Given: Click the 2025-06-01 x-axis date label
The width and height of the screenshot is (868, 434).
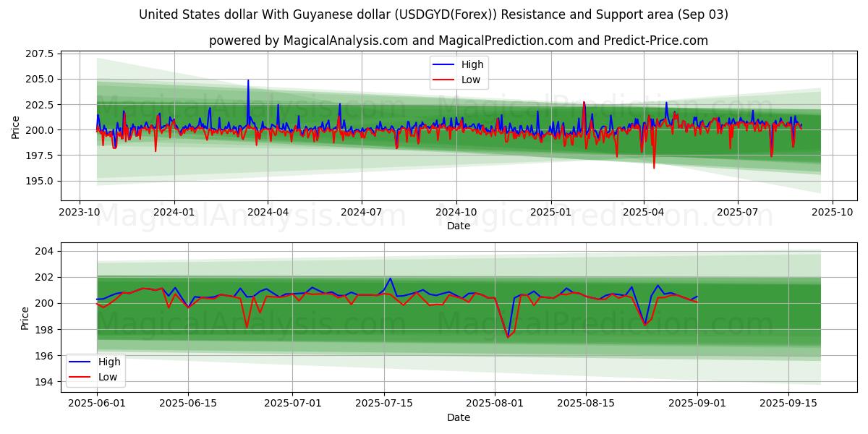Looking at the screenshot, I should (x=97, y=404).
